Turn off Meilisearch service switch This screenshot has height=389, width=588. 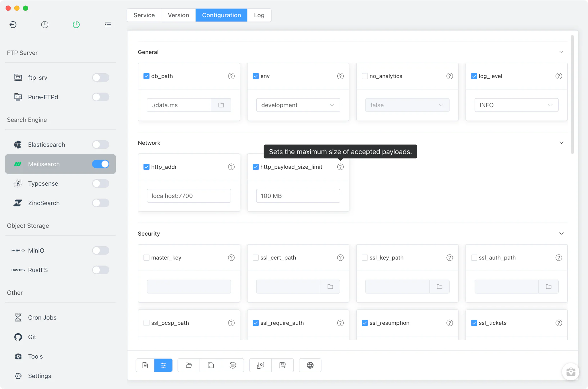click(x=100, y=164)
